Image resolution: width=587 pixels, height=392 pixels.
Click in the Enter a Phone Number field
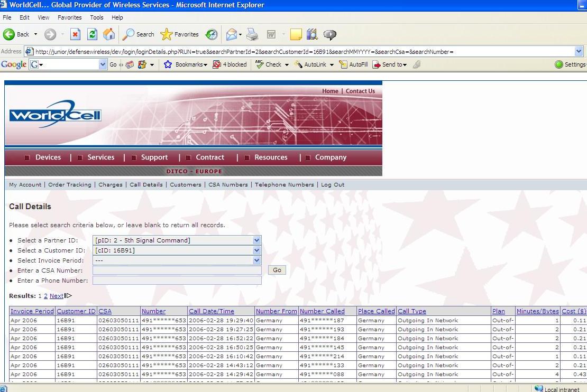(177, 280)
